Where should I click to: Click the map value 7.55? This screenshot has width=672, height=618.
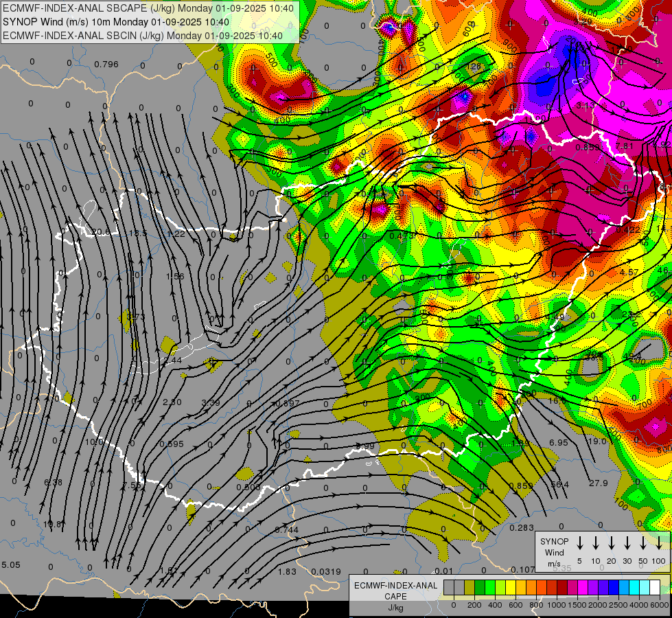point(132,485)
